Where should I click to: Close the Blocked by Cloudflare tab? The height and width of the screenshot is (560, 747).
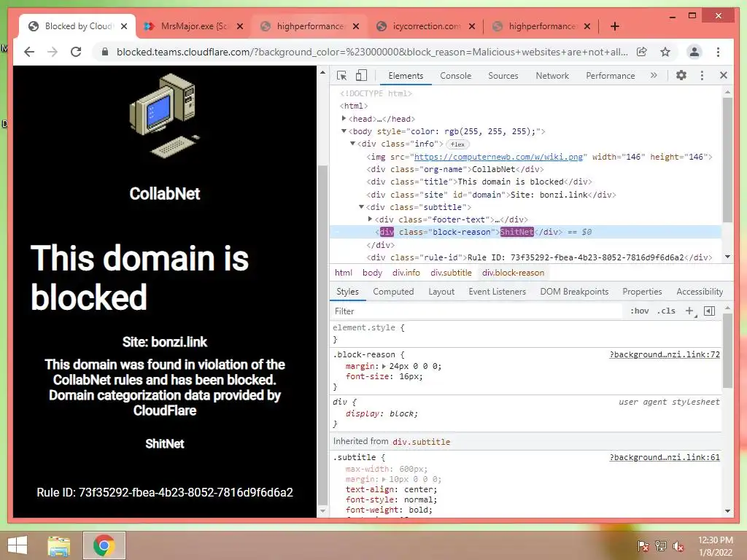tap(124, 26)
